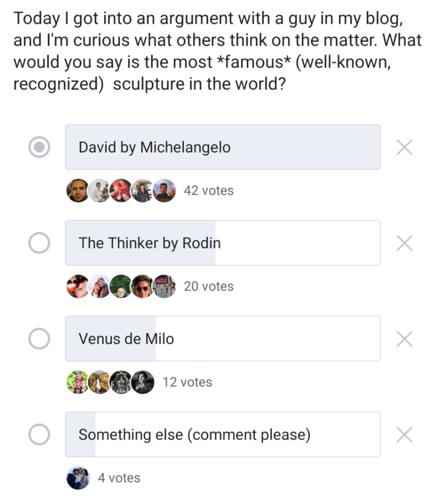
Task: Click the Venus de Milo option field
Action: [223, 339]
